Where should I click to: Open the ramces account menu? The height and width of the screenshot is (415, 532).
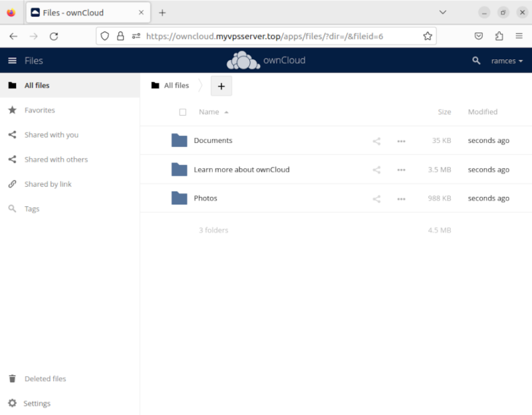click(507, 60)
